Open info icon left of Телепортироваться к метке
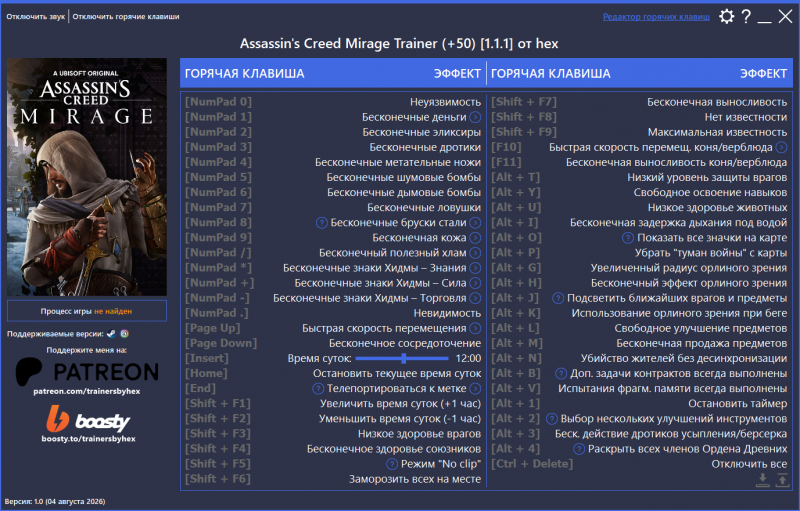This screenshot has width=800, height=511. tap(318, 389)
